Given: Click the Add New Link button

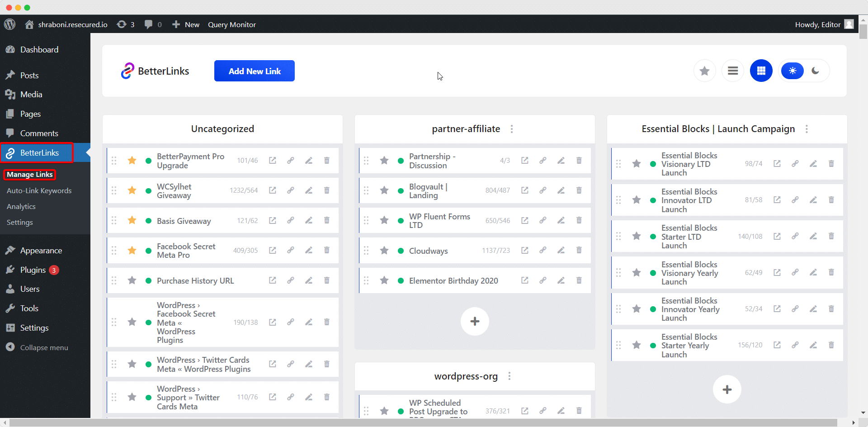Looking at the screenshot, I should point(254,71).
